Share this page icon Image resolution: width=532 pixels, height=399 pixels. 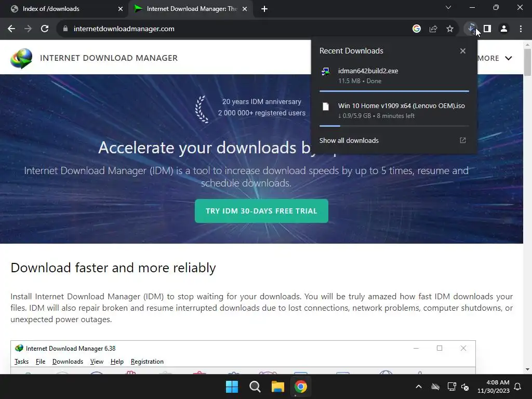(x=433, y=29)
